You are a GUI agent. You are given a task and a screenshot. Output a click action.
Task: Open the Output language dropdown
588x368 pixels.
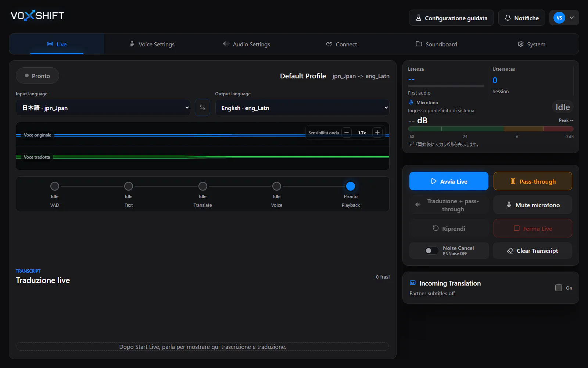point(302,108)
